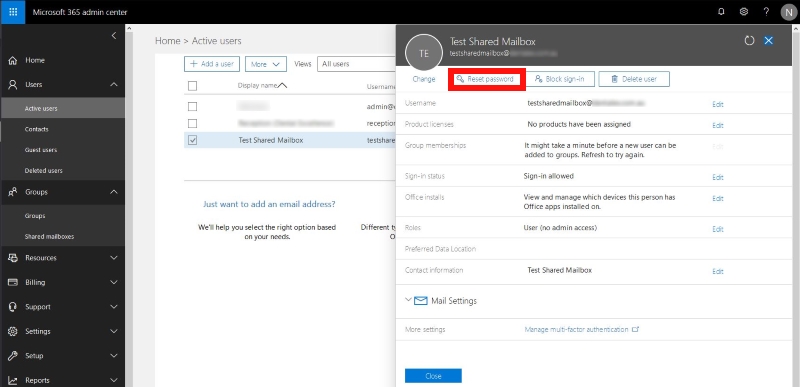Image resolution: width=800 pixels, height=387 pixels.
Task: Open the settings gear in top bar
Action: (743, 12)
